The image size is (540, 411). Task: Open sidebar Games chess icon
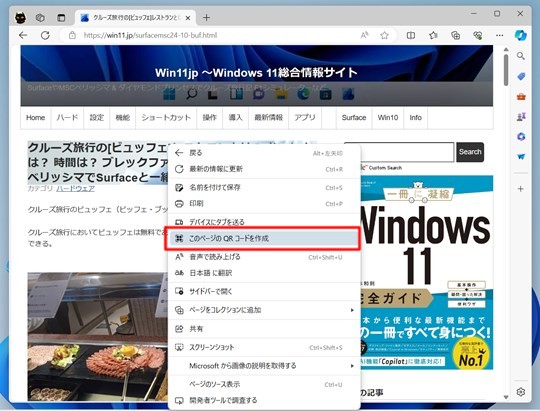click(x=521, y=117)
